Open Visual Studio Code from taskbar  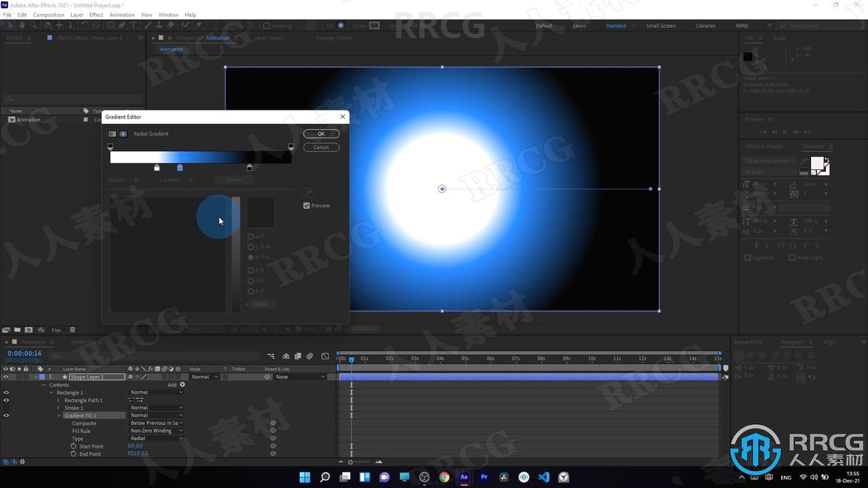coord(544,477)
